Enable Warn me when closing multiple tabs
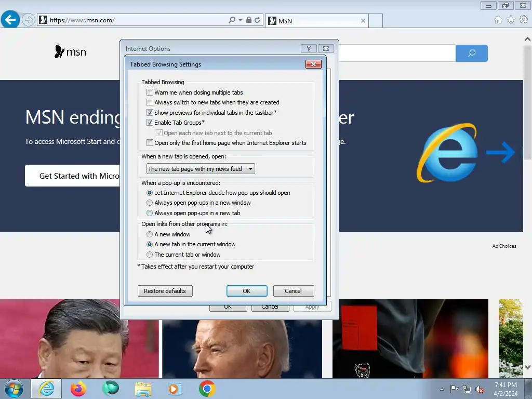This screenshot has height=399, width=532. 150,92
